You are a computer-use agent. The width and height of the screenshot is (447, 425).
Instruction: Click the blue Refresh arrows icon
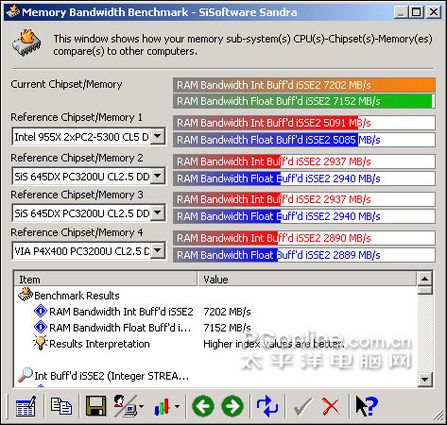point(267,406)
